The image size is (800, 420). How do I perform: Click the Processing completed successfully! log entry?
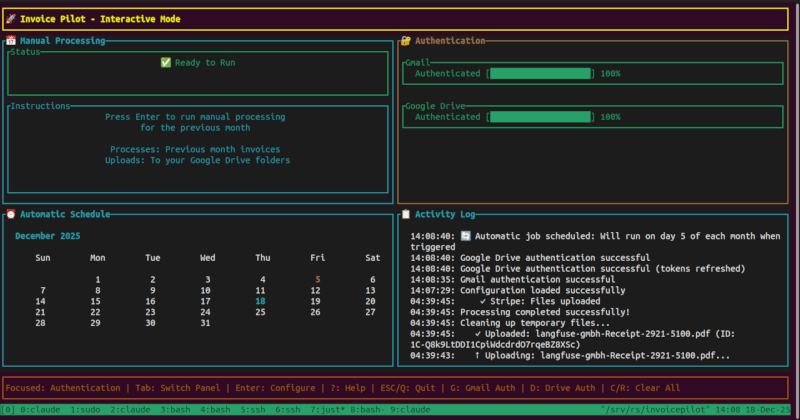point(520,312)
